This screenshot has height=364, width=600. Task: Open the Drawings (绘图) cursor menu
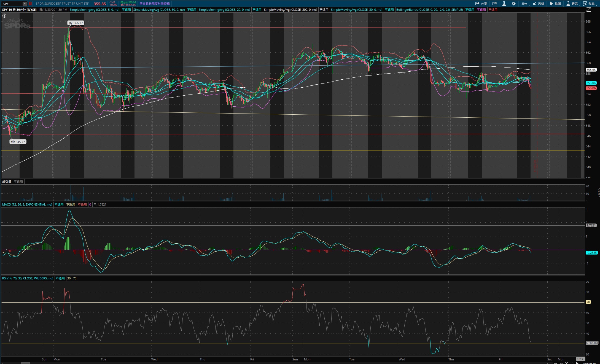coord(555,4)
